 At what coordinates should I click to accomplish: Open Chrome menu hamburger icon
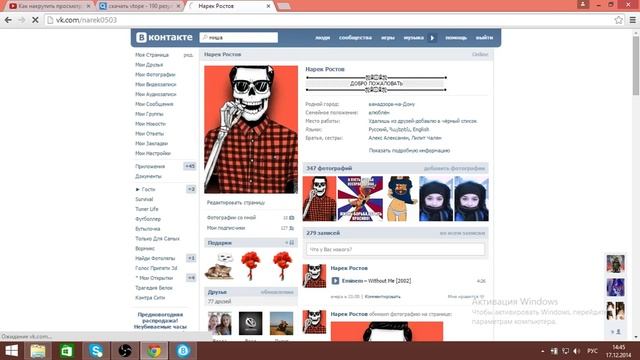[x=633, y=20]
